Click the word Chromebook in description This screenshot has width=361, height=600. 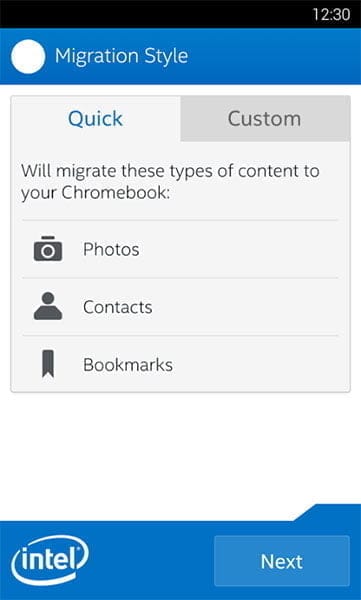(115, 193)
